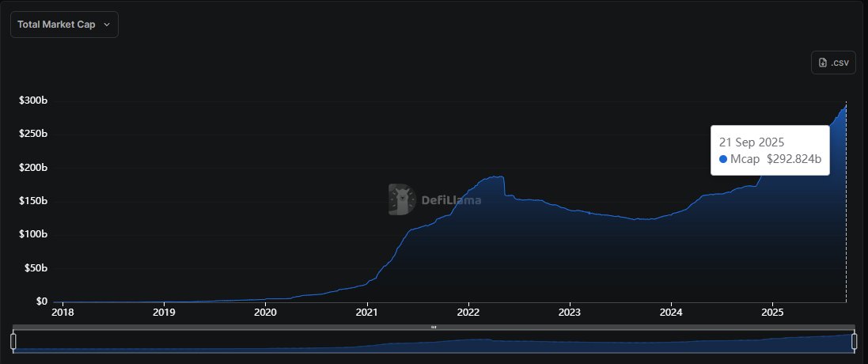Click the $0 label on y-axis
868x364 pixels.
click(x=41, y=301)
